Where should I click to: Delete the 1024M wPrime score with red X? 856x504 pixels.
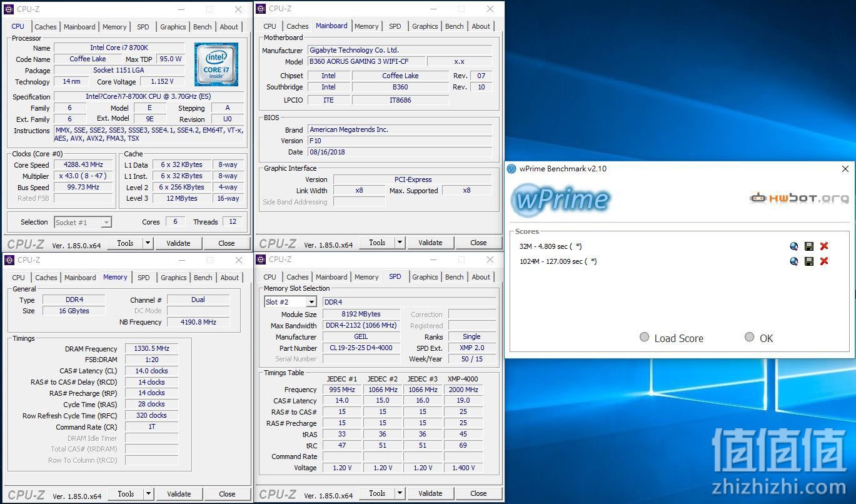tap(824, 261)
